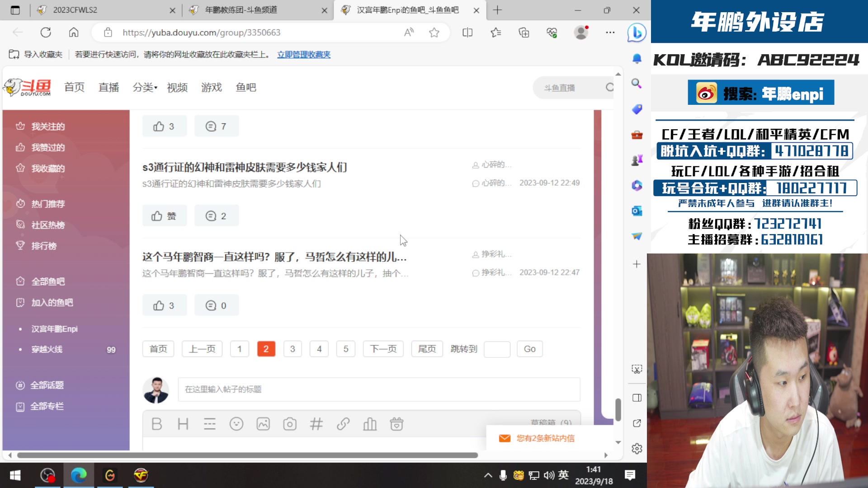Go to page 3 of posts
Image resolution: width=868 pixels, height=488 pixels.
292,349
